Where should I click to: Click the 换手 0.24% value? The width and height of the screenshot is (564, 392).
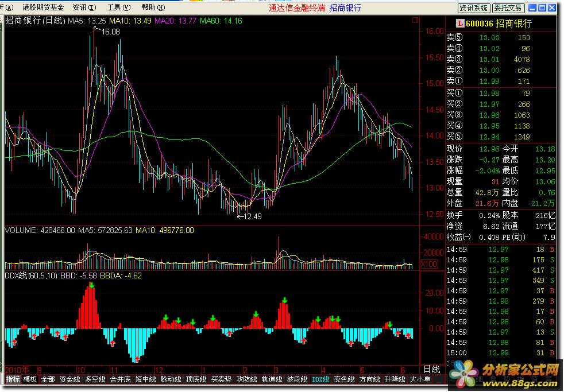[x=489, y=216]
